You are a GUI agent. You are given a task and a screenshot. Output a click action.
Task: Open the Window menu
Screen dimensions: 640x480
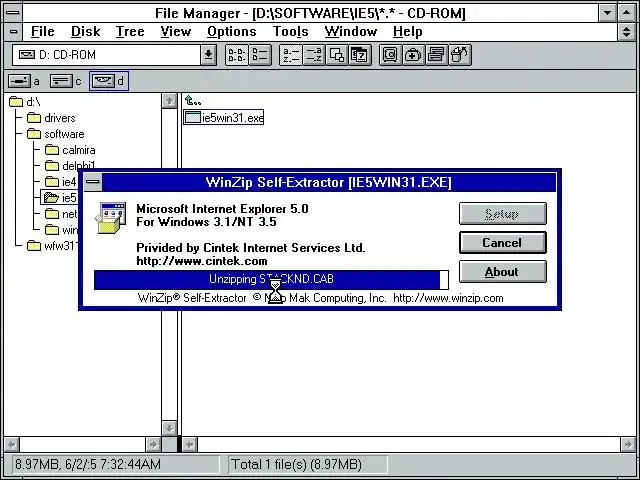(351, 32)
